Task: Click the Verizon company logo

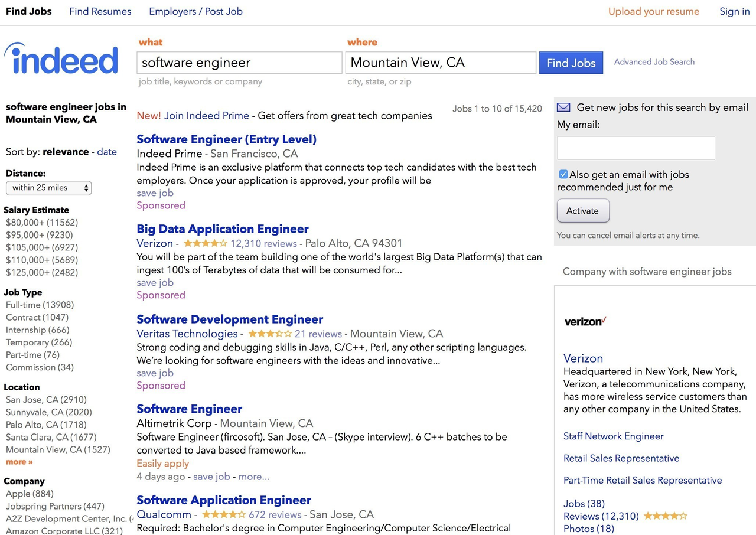Action: 585,322
